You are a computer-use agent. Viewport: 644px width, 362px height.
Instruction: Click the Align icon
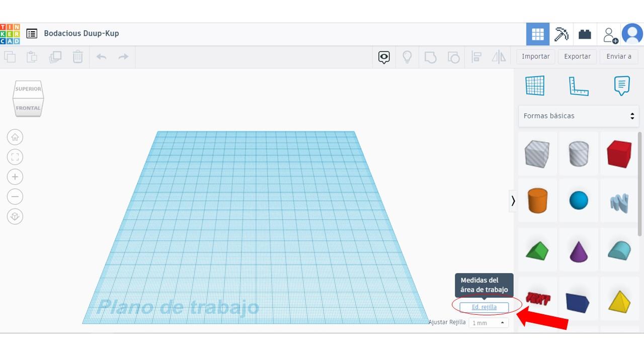(476, 57)
